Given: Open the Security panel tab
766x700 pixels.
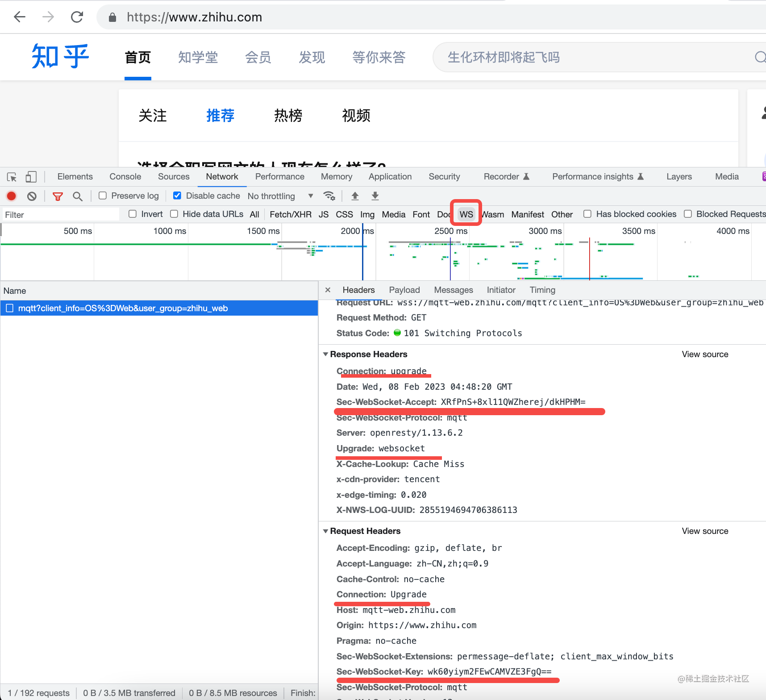Looking at the screenshot, I should [x=444, y=177].
